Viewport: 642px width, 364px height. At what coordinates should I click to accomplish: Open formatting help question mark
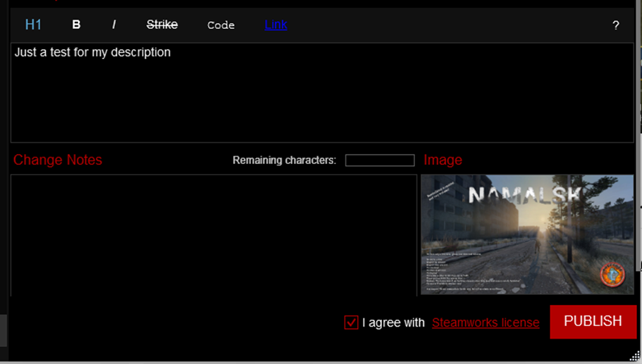[616, 25]
